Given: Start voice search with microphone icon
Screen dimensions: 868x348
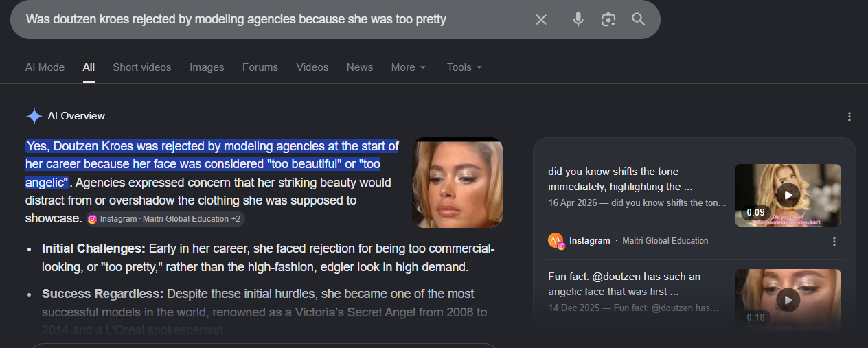Looking at the screenshot, I should (x=578, y=19).
